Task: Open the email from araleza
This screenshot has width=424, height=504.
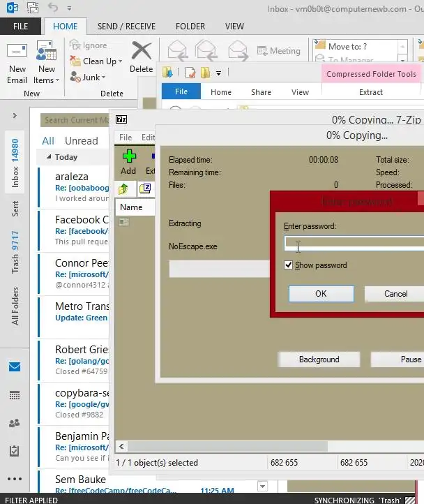Action: coord(73,187)
